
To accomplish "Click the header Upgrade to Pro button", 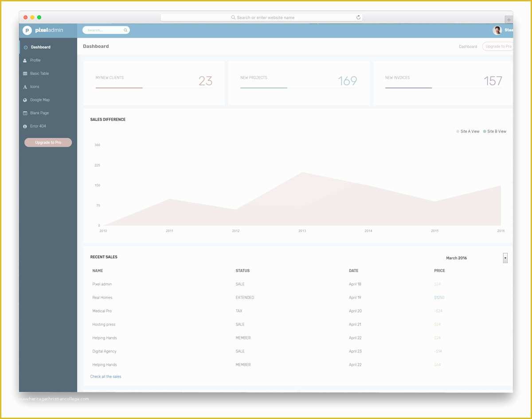I will (x=498, y=47).
